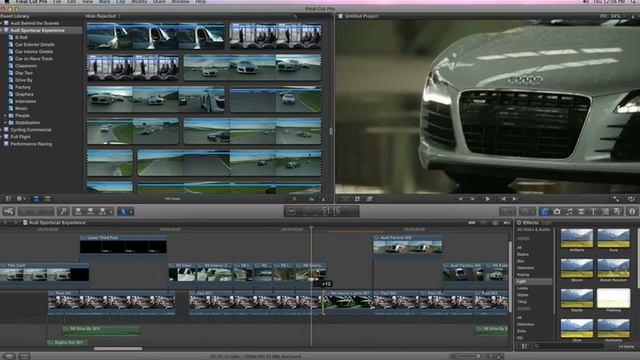Toggle the Event Library sidebar visibility
640x360 pixels.
[8, 199]
